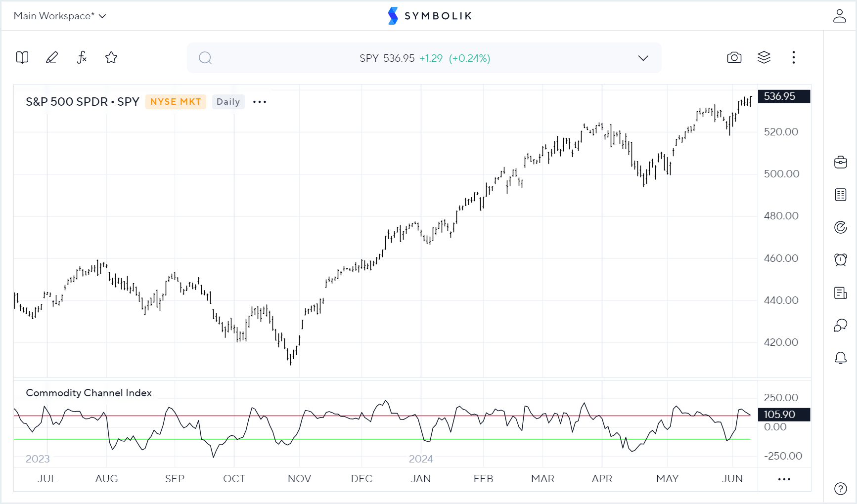Click the 480.00 price axis label
The width and height of the screenshot is (857, 504).
tap(781, 216)
